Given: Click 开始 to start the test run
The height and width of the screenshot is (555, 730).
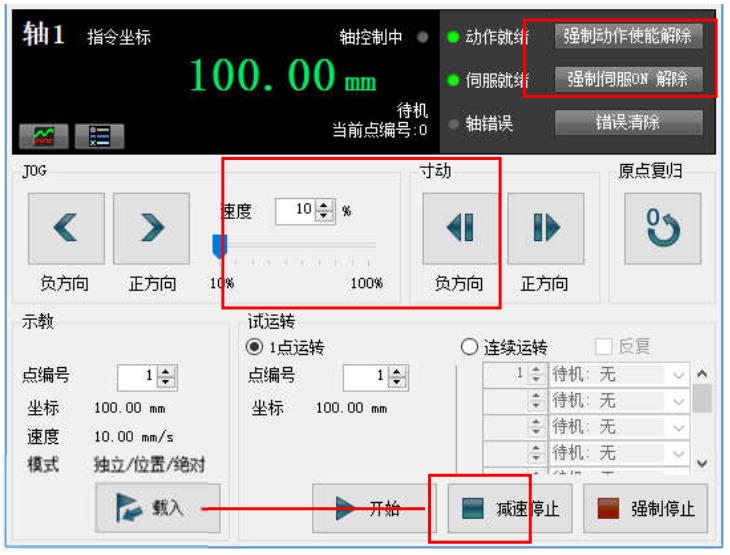Looking at the screenshot, I should [x=371, y=509].
